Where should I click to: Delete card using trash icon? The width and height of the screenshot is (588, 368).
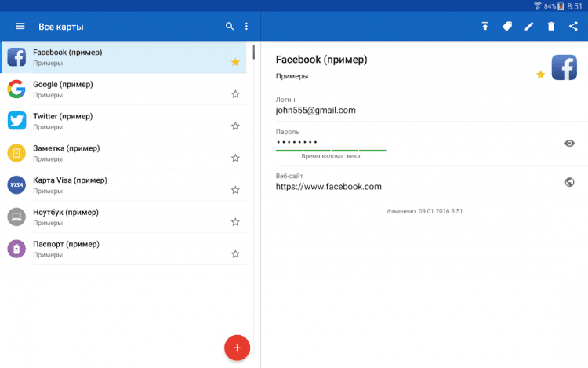[x=551, y=27]
